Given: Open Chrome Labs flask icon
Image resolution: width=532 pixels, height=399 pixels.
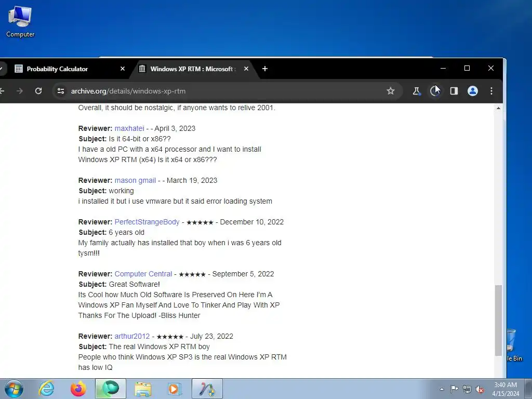Looking at the screenshot, I should pos(416,91).
